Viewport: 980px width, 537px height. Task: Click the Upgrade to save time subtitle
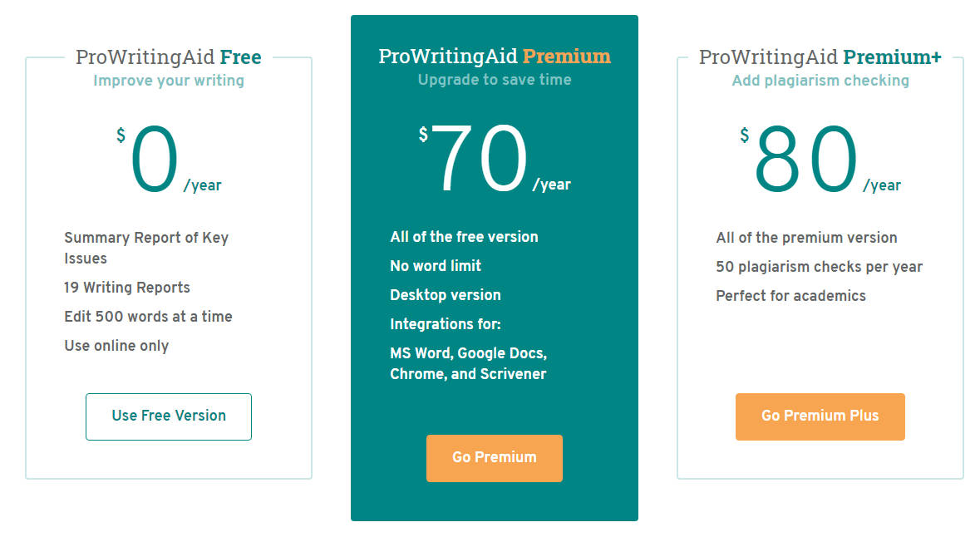(494, 80)
